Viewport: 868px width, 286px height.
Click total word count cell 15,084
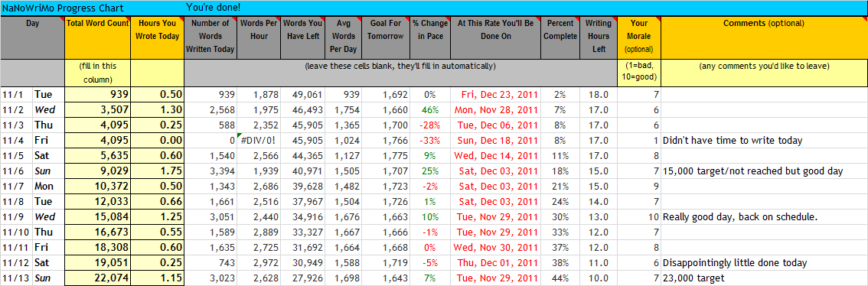pyautogui.click(x=97, y=217)
